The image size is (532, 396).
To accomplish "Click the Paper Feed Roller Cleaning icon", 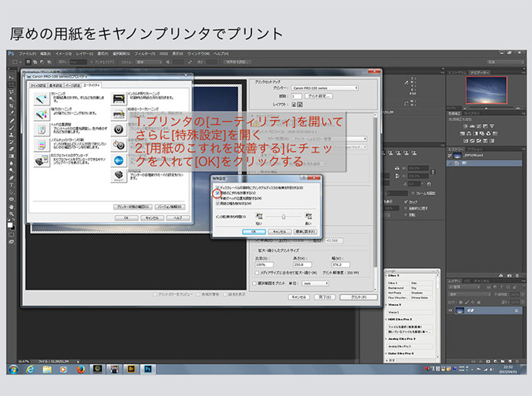I will pyautogui.click(x=118, y=116).
